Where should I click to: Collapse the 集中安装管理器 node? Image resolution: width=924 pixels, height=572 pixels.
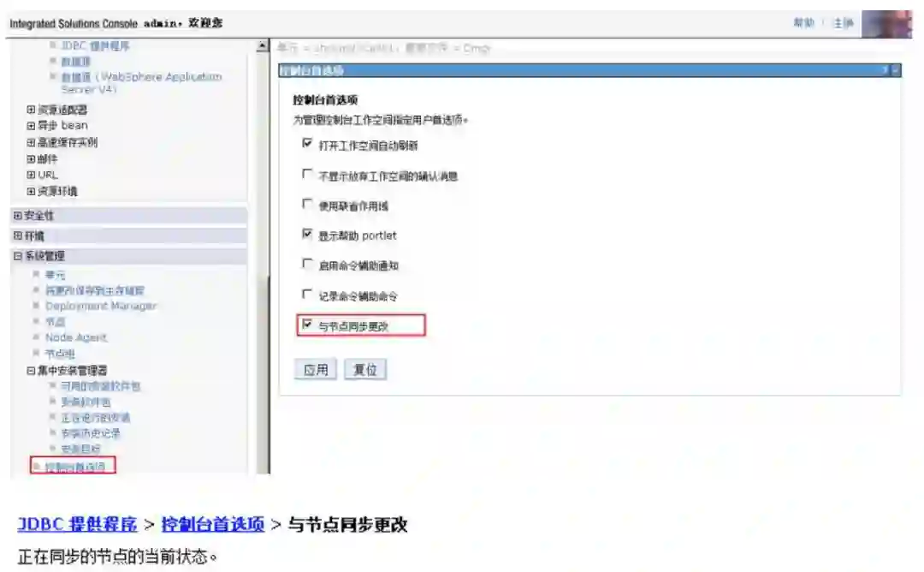(32, 370)
